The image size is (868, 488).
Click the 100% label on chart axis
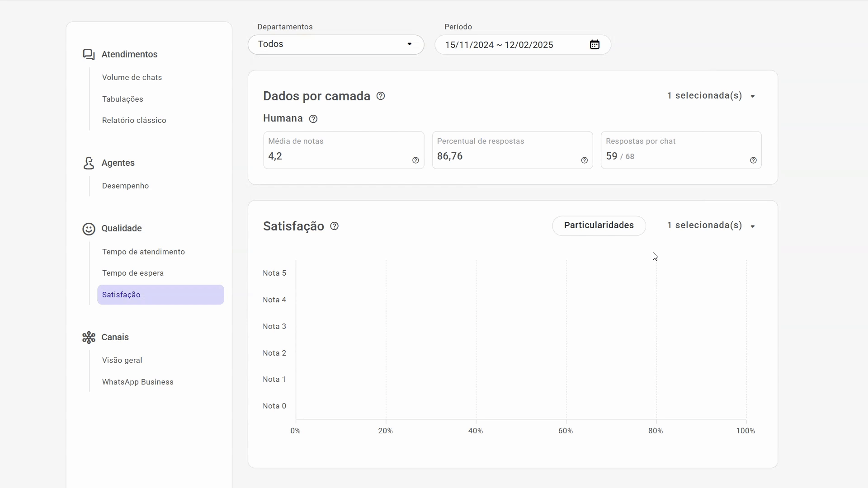745,431
